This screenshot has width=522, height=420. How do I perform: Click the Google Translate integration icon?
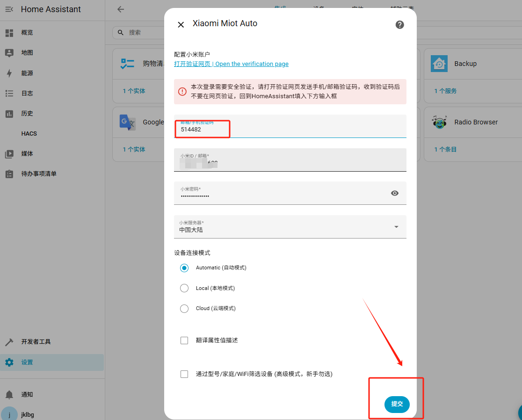tap(127, 122)
